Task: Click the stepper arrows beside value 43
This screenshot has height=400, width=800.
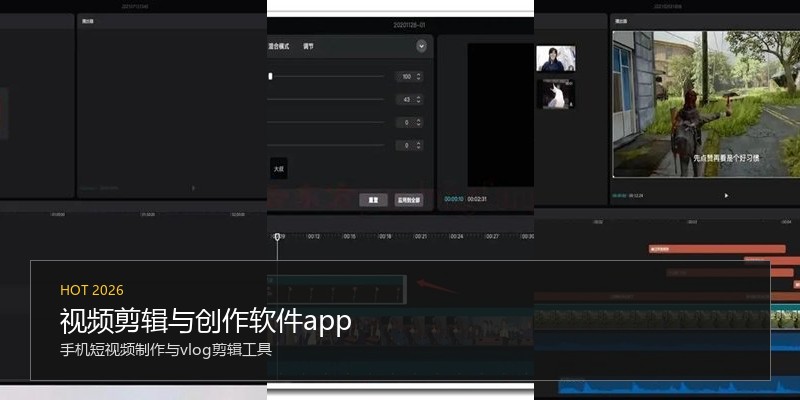Action: pos(419,99)
